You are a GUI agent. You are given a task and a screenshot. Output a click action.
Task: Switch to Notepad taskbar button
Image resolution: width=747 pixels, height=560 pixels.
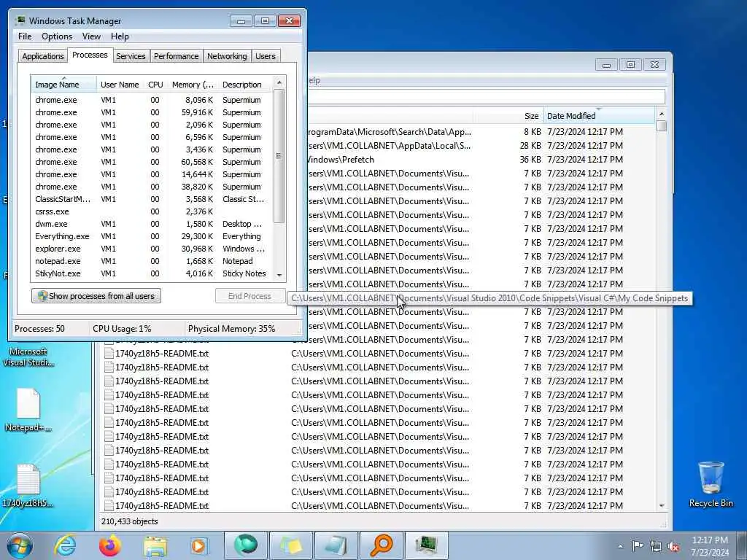pyautogui.click(x=336, y=545)
